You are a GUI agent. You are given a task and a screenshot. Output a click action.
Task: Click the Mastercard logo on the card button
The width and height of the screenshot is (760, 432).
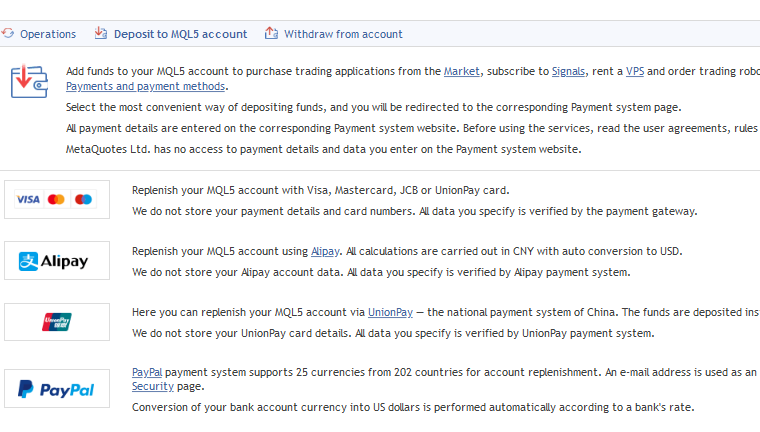pos(56,199)
